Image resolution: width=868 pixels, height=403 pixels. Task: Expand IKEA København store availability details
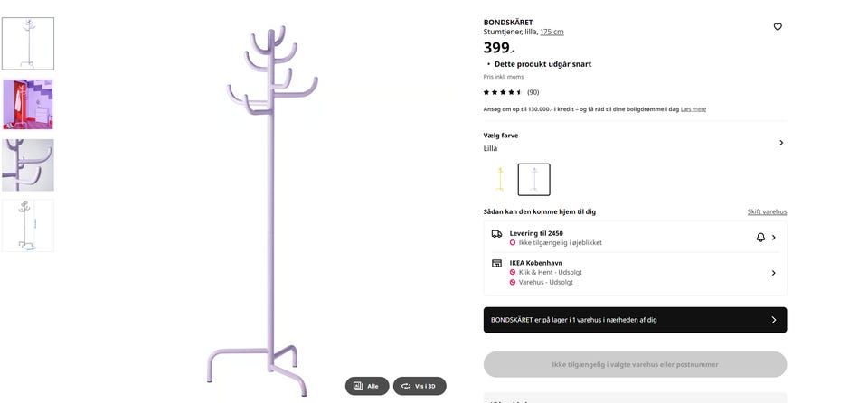click(x=774, y=273)
